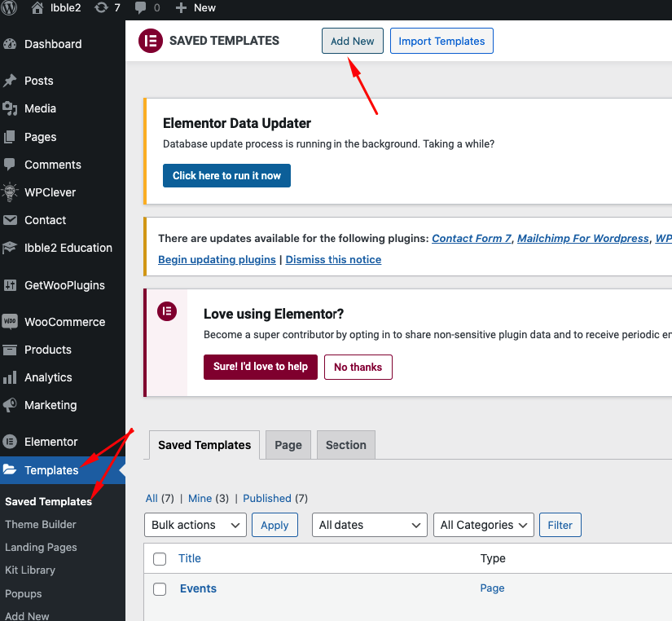Click the plus New icon in admin bar
The image size is (672, 621).
click(181, 7)
